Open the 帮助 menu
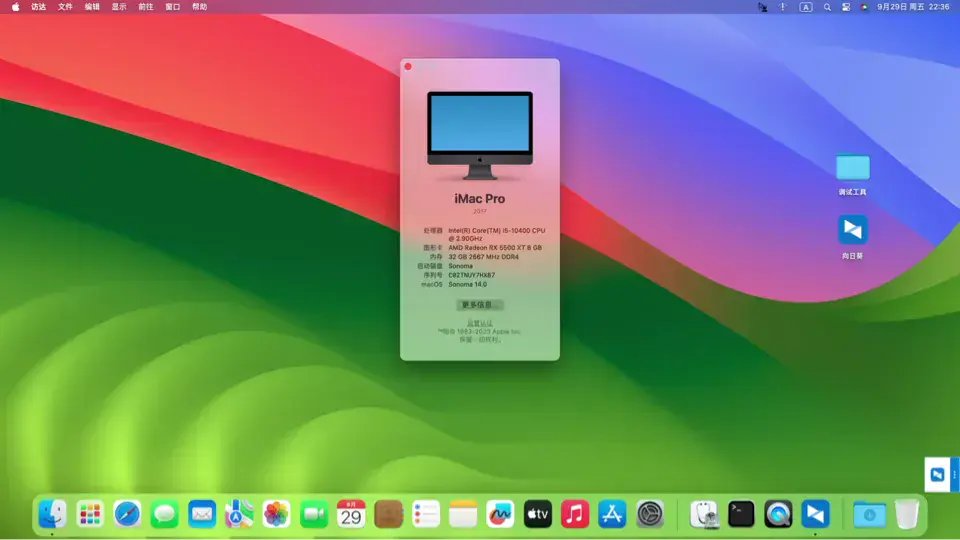The width and height of the screenshot is (960, 540). [200, 7]
